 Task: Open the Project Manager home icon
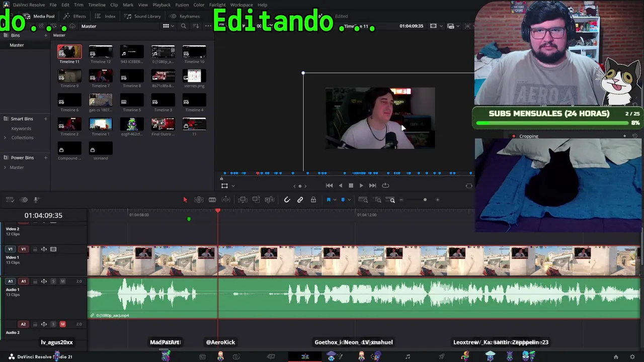point(616,357)
